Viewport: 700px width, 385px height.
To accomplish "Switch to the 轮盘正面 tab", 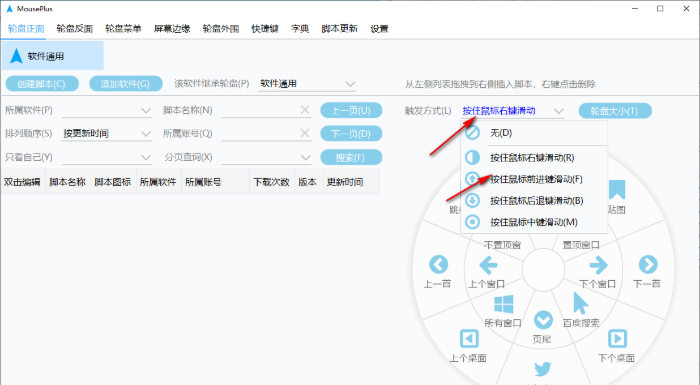I will pos(26,29).
